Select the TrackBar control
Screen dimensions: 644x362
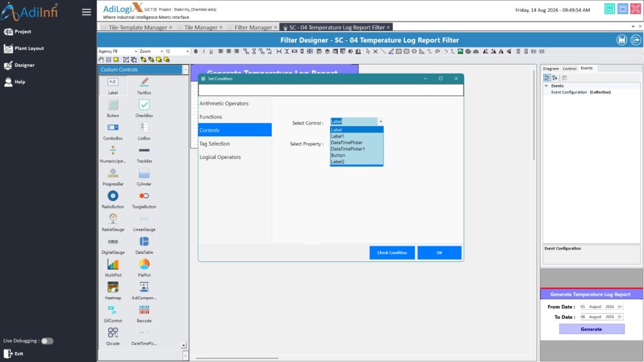pos(144,155)
